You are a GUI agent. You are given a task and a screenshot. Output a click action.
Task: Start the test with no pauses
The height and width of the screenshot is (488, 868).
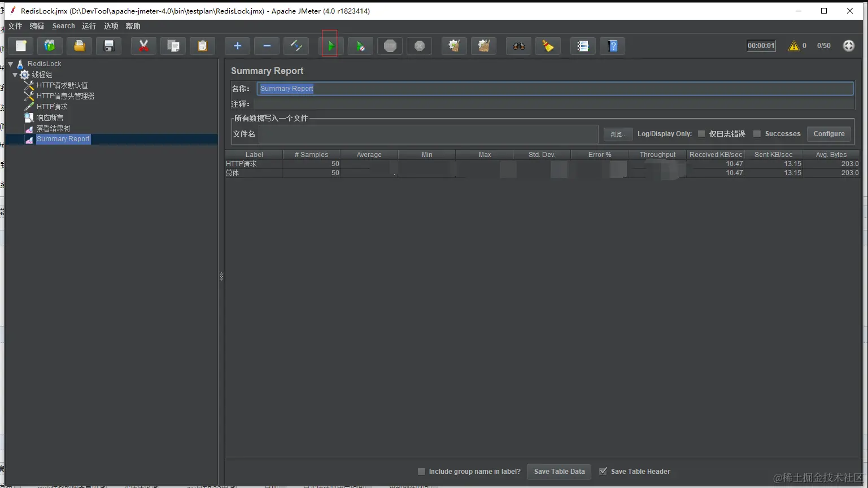(360, 46)
